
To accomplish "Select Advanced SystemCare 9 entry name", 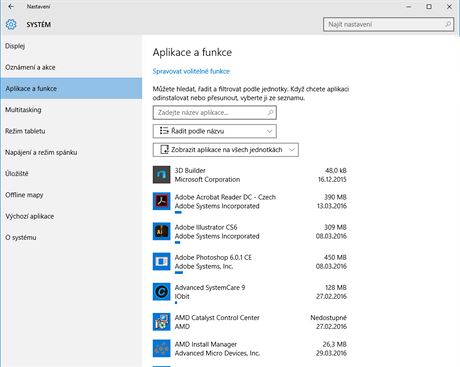I will [210, 287].
